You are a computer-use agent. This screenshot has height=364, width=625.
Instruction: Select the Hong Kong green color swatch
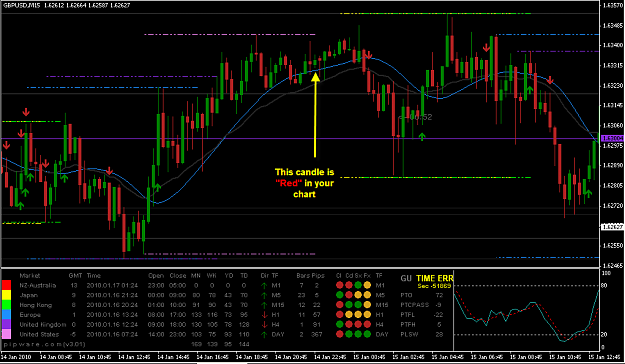click(x=6, y=305)
